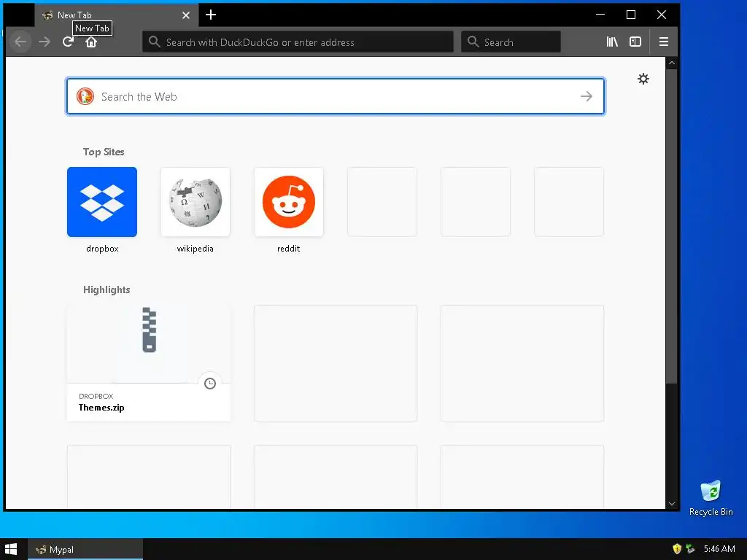The width and height of the screenshot is (747, 560).
Task: Focus the toolbar Search box
Action: (x=511, y=42)
